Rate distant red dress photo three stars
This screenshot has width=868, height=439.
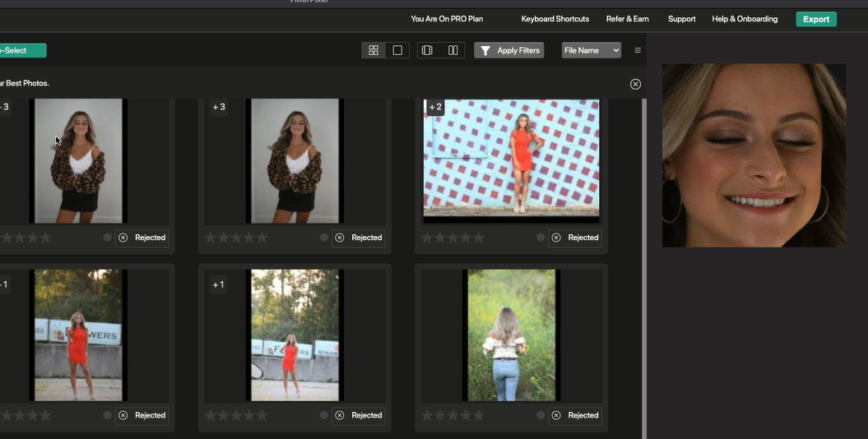pos(236,415)
